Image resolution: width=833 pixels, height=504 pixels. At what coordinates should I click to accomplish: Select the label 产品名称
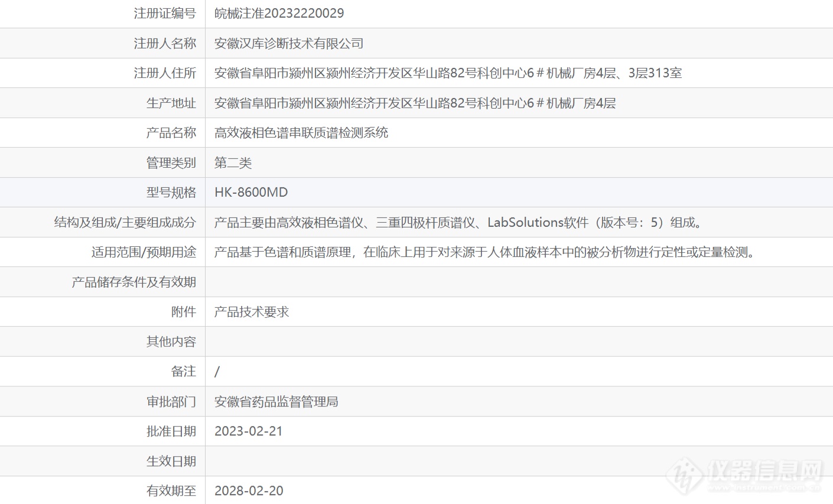171,132
